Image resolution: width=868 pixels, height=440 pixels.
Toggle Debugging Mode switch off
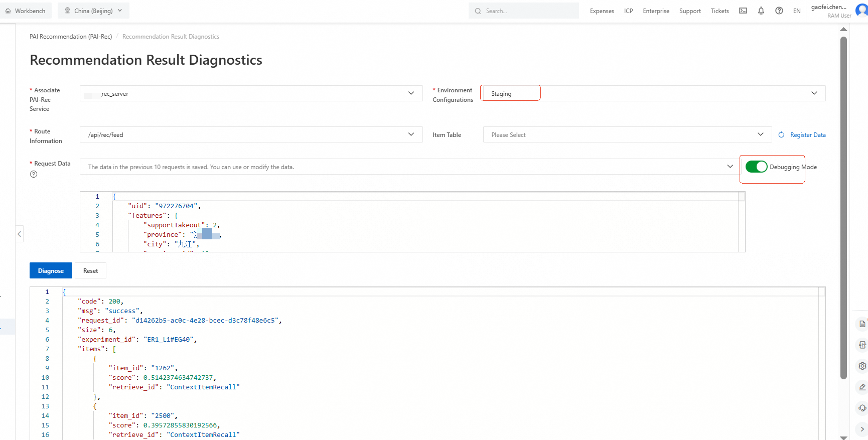pyautogui.click(x=756, y=167)
